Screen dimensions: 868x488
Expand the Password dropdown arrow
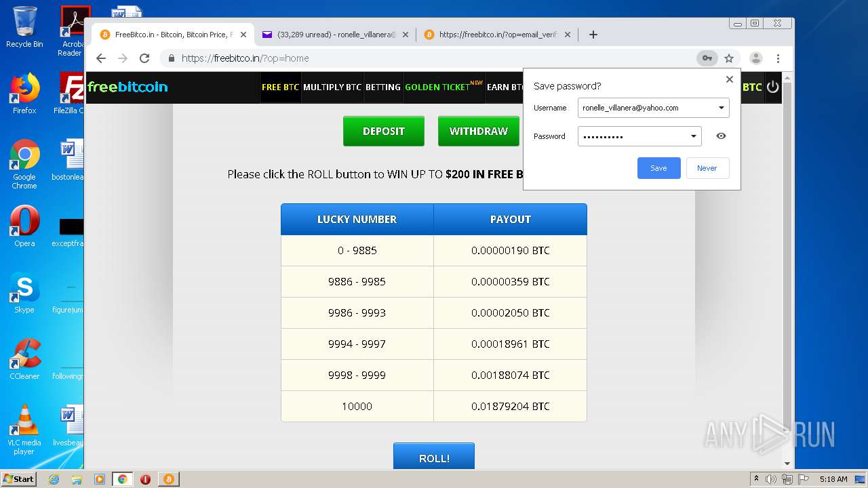tap(693, 136)
